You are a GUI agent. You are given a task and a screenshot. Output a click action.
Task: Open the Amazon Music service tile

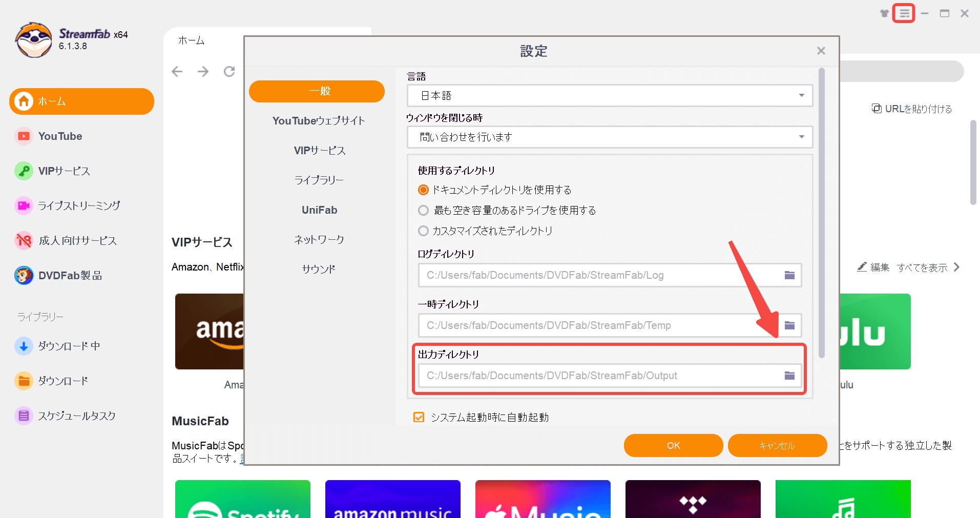coord(393,499)
